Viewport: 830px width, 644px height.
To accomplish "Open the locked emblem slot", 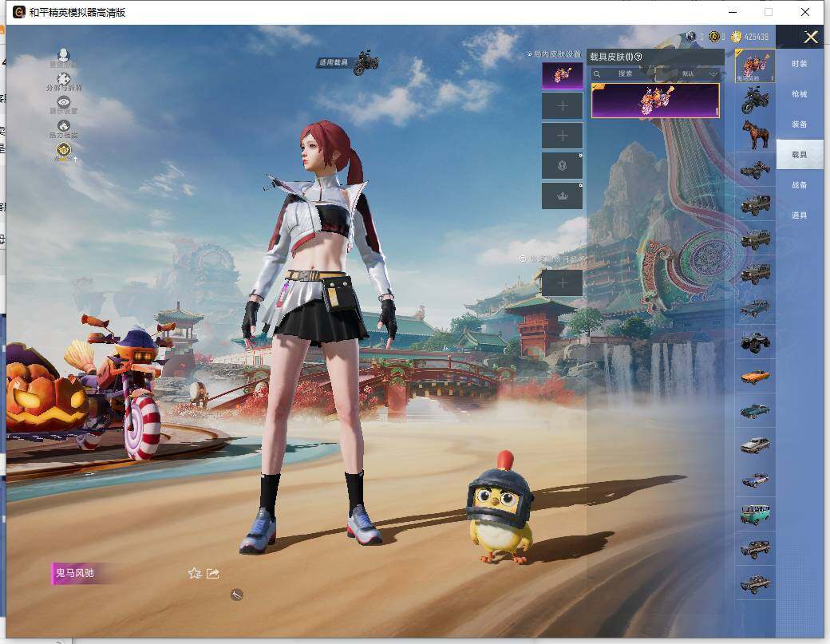I will click(562, 166).
